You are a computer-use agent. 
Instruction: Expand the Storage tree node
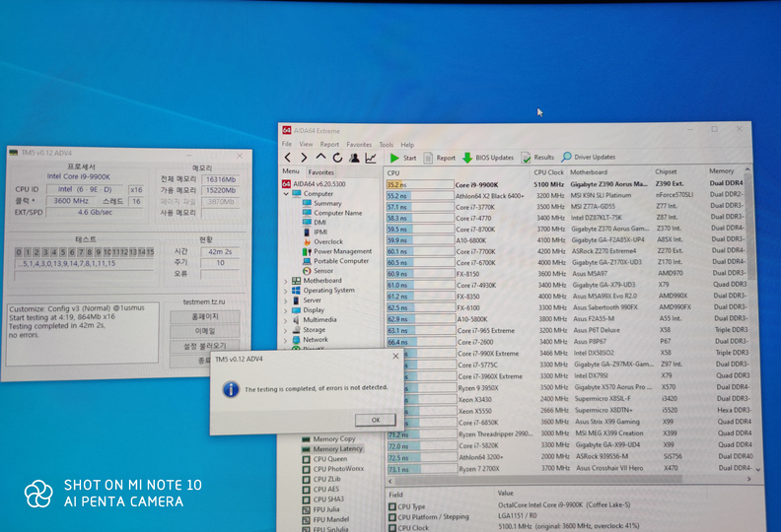pos(286,330)
